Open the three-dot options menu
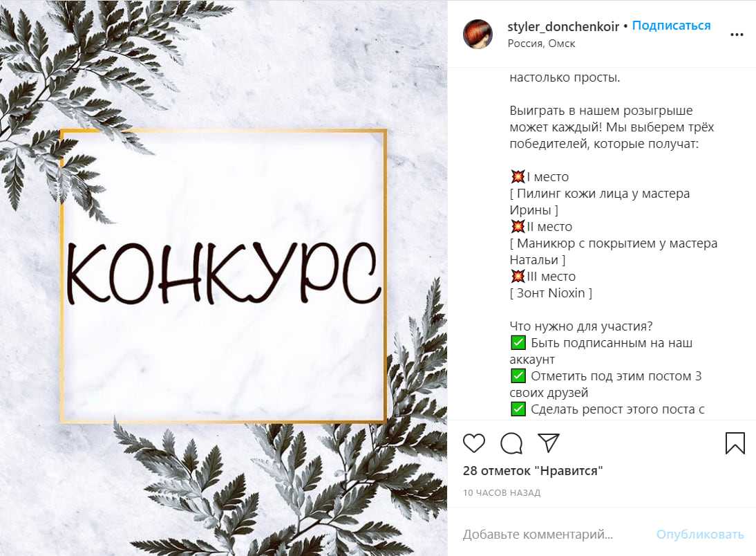 pos(737,35)
